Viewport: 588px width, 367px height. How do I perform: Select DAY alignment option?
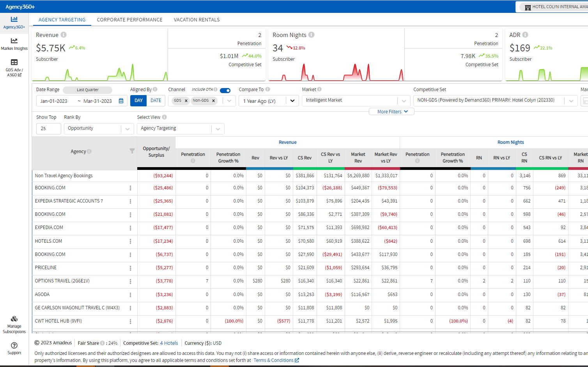click(138, 101)
